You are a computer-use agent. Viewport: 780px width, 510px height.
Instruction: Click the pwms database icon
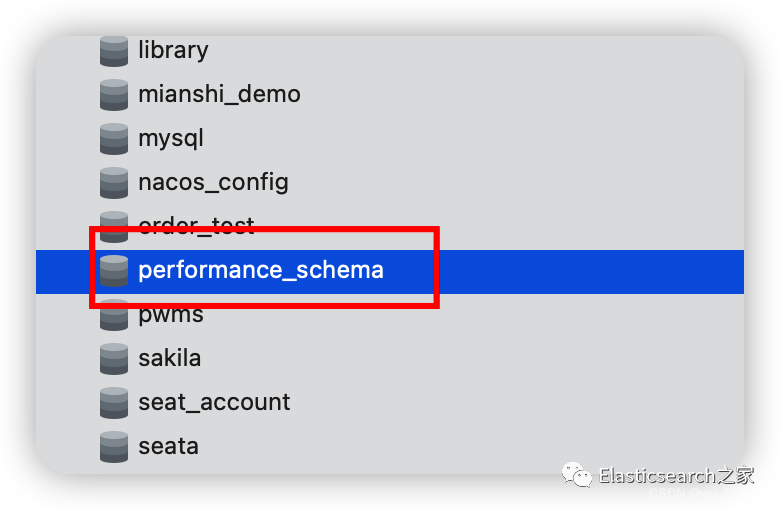[x=114, y=316]
